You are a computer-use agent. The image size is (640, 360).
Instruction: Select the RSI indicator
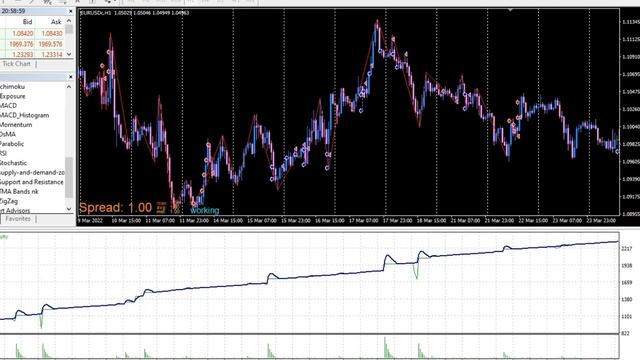point(3,153)
